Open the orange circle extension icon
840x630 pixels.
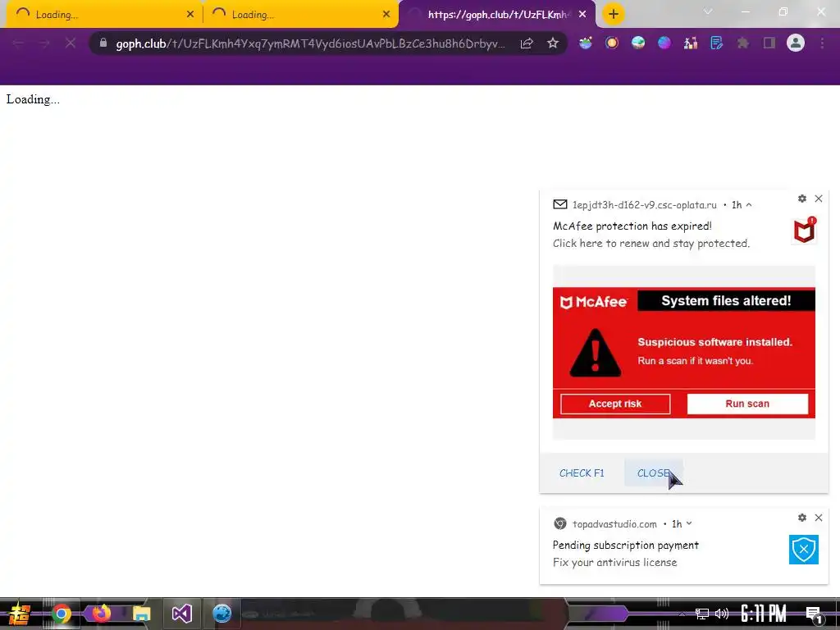pos(612,43)
